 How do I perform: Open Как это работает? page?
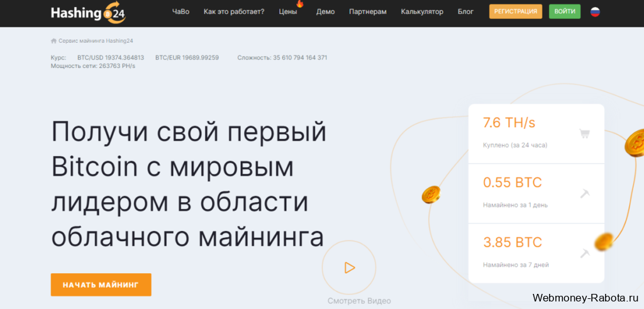click(x=234, y=11)
